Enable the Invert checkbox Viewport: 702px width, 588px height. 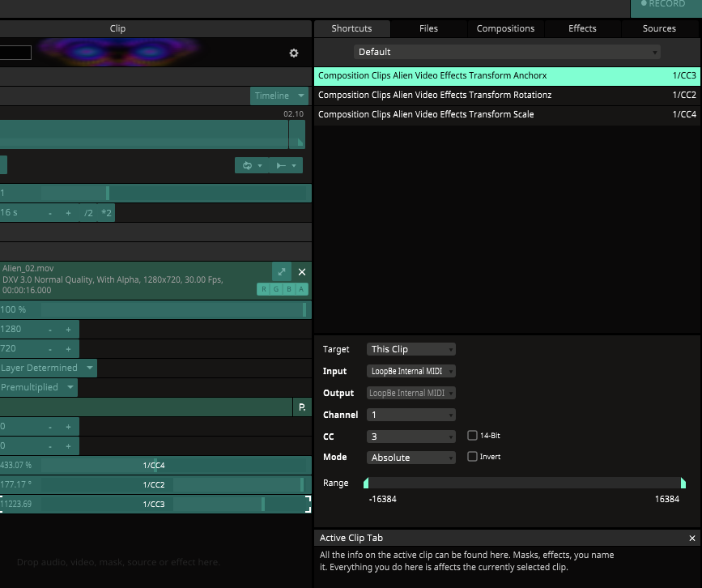point(472,457)
